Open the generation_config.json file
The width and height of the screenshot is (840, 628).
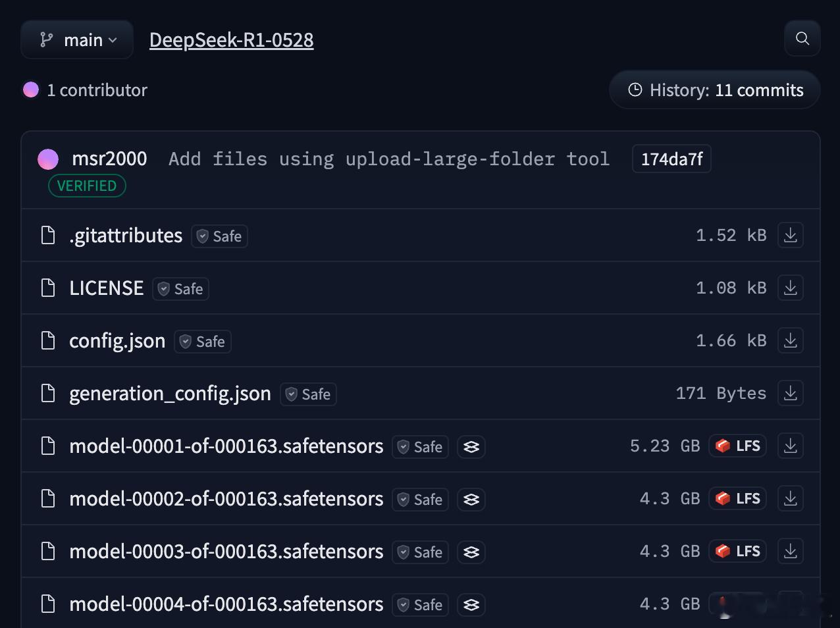(x=170, y=393)
